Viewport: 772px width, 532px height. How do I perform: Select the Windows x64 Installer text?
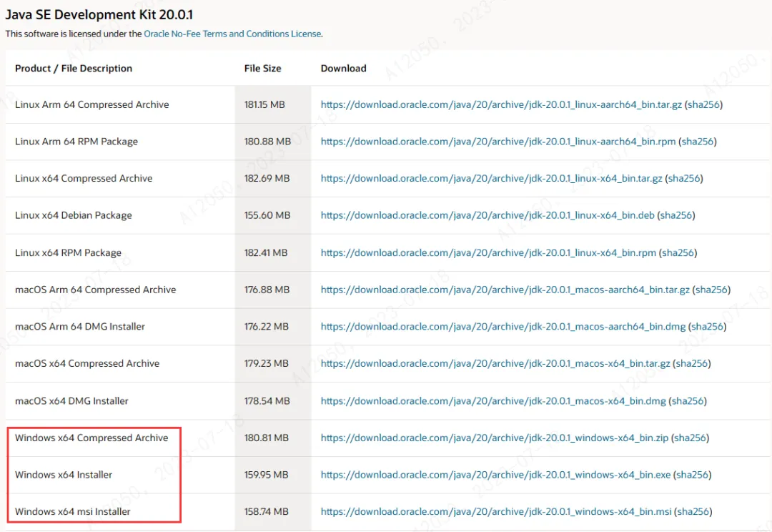pos(64,475)
